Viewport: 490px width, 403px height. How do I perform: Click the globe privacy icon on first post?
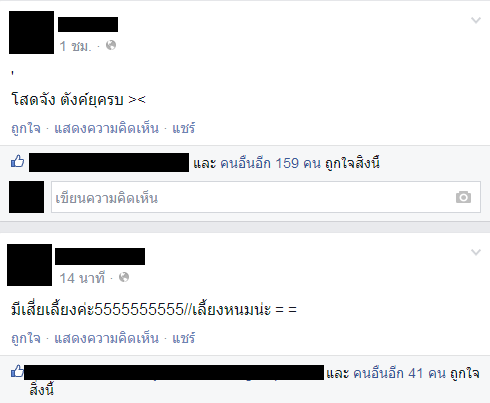[111, 45]
